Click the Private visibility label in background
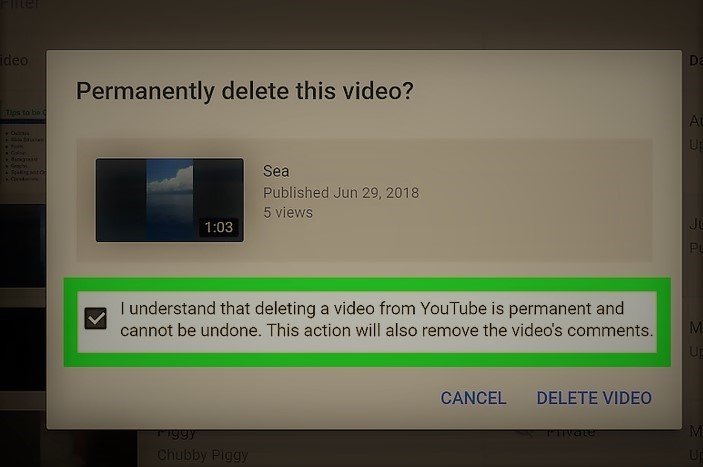This screenshot has height=467, width=703. tap(570, 432)
